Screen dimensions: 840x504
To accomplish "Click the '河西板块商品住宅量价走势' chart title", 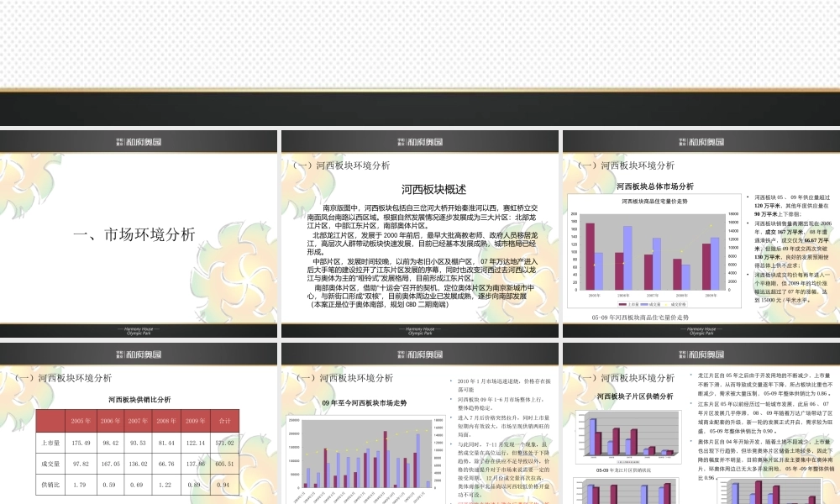I will (654, 202).
